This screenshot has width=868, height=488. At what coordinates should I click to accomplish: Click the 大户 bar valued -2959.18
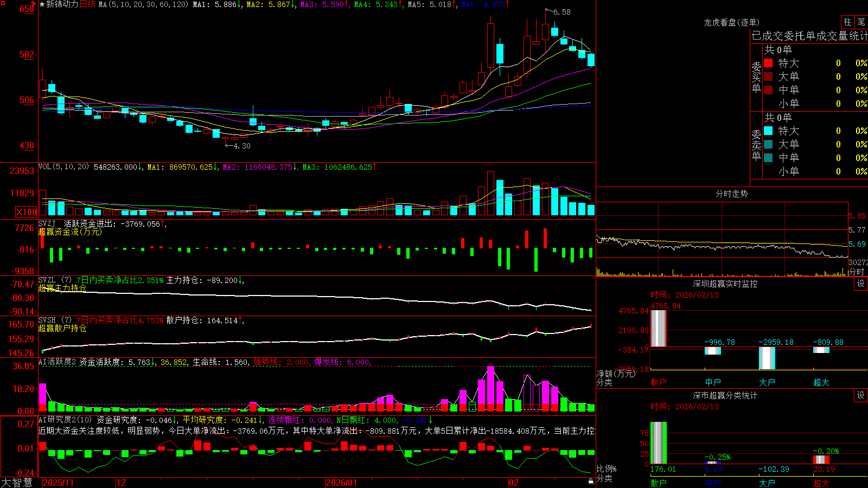click(767, 358)
